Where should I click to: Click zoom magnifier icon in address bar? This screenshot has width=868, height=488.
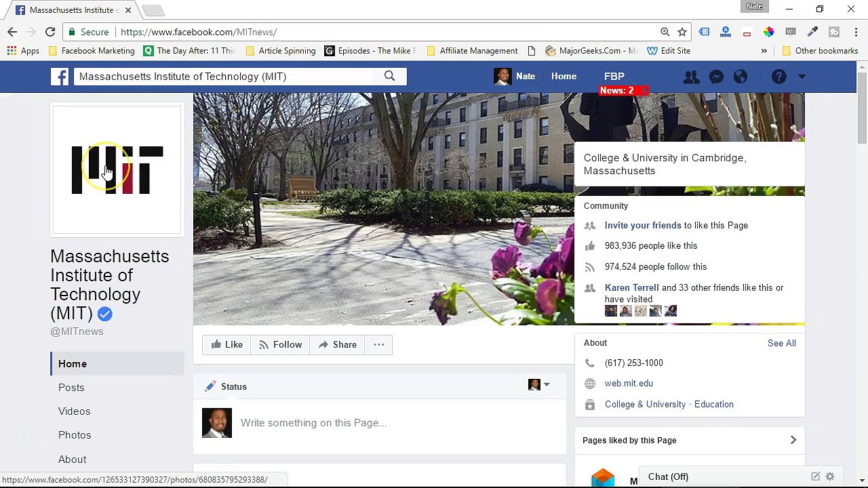coord(665,32)
